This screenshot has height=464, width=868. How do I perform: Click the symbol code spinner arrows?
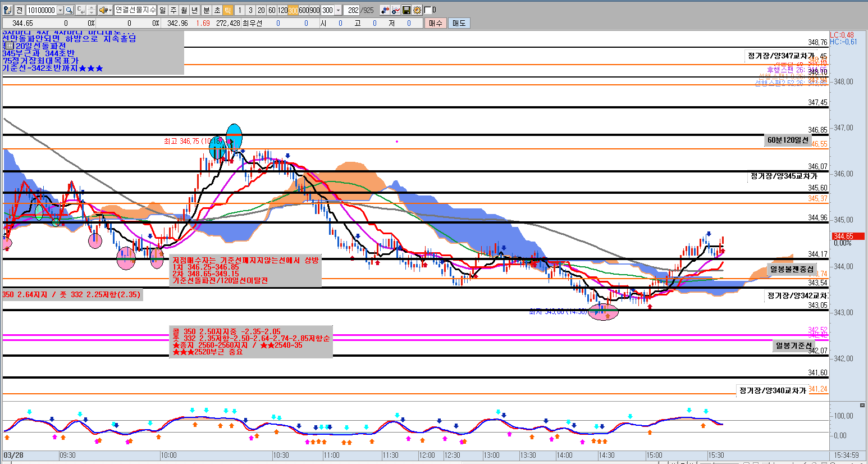coord(92,10)
